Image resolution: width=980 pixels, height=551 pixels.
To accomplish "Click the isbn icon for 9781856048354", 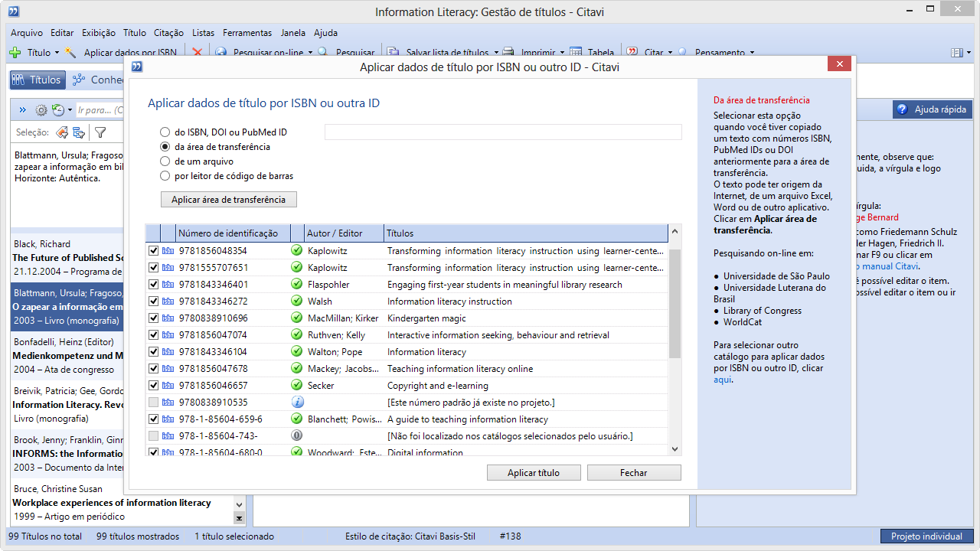I will pyautogui.click(x=168, y=250).
